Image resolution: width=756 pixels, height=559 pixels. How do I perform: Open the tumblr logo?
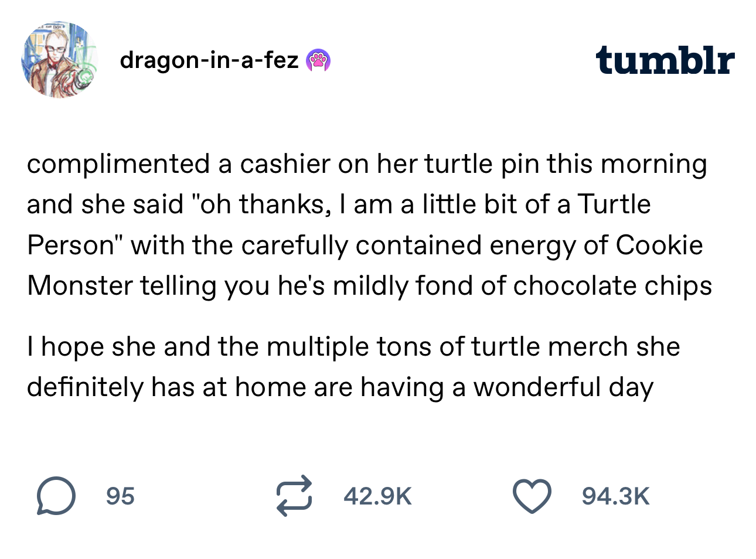click(x=665, y=60)
